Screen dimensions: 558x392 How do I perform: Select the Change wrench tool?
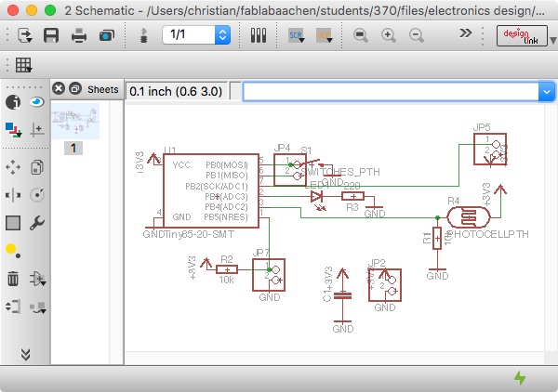click(x=37, y=223)
